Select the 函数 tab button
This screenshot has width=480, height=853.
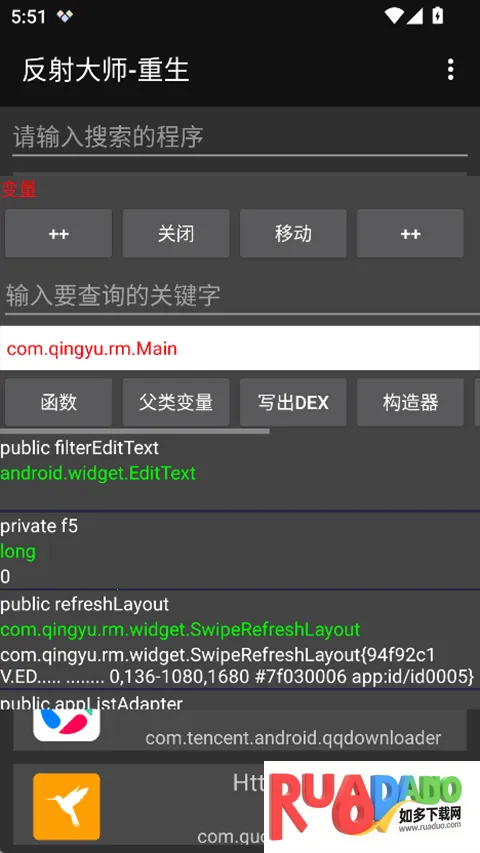(x=59, y=403)
